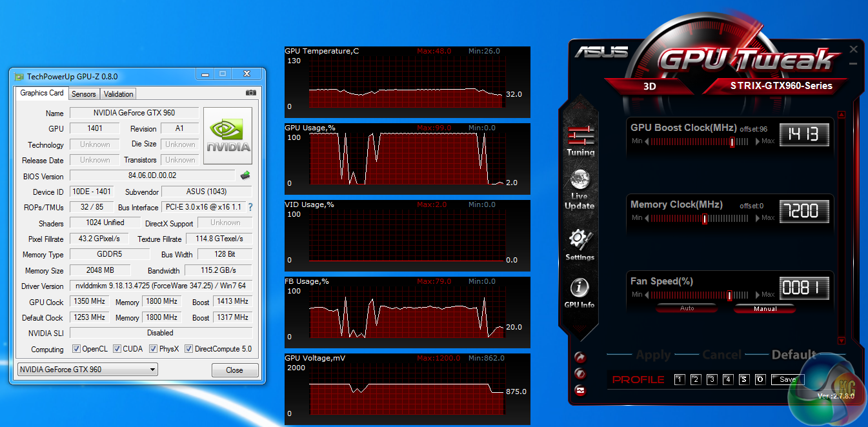Viewport: 868px width, 427px height.
Task: Select profile S
Action: click(x=744, y=379)
